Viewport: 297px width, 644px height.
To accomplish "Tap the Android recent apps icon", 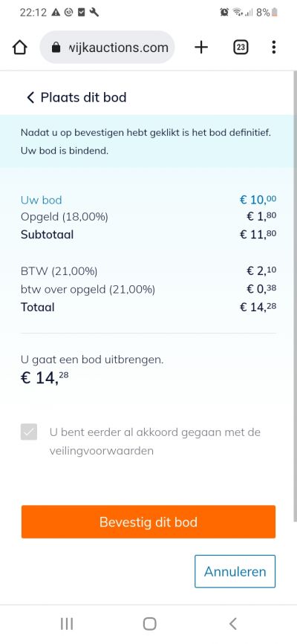I will 67,624.
